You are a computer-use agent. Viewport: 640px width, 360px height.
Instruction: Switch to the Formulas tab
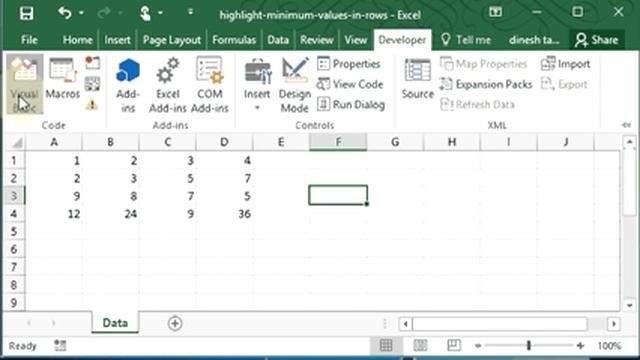234,40
